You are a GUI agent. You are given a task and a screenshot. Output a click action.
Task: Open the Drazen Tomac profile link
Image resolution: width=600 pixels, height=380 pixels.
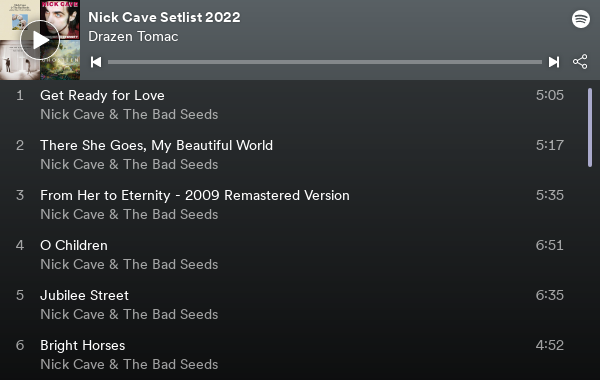[133, 36]
